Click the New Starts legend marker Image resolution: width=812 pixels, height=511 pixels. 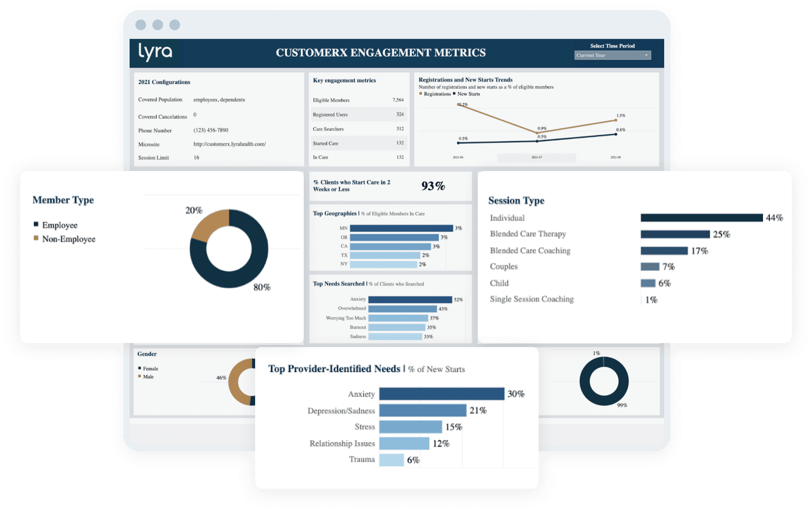(454, 94)
